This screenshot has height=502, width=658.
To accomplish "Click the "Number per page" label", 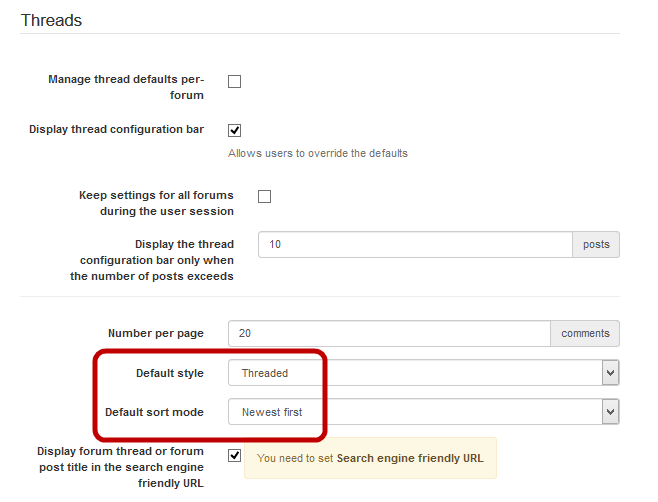I will click(155, 333).
